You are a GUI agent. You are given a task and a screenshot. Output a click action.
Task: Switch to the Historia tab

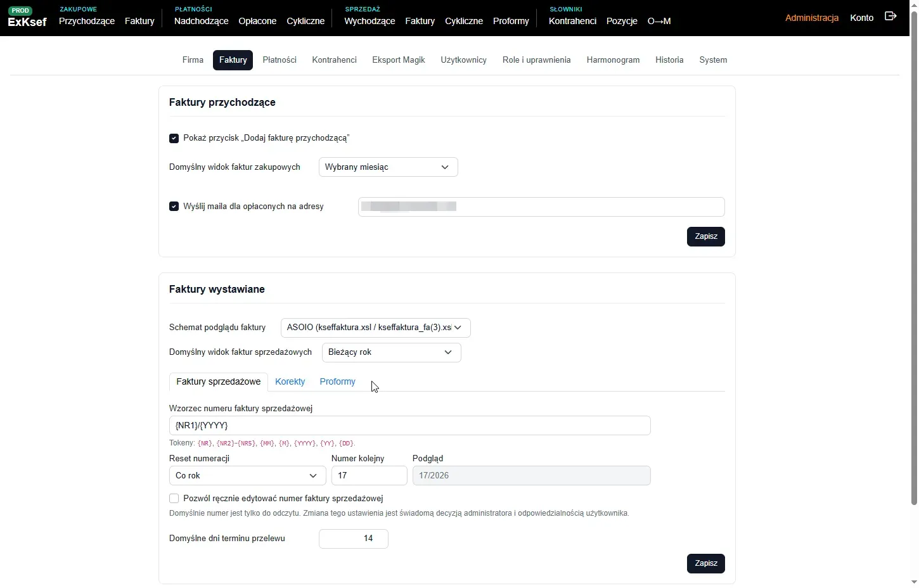pos(669,60)
